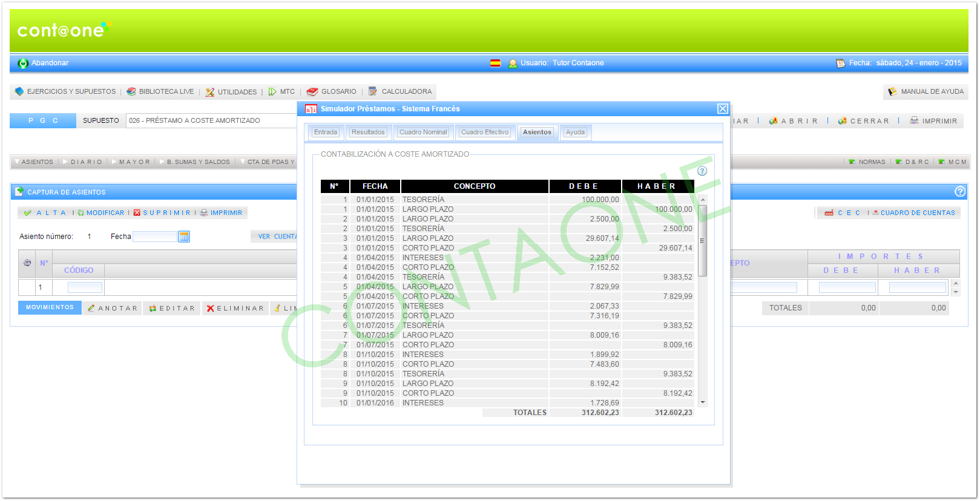Click ABRIR button
This screenshot has width=980, height=501.
[794, 121]
